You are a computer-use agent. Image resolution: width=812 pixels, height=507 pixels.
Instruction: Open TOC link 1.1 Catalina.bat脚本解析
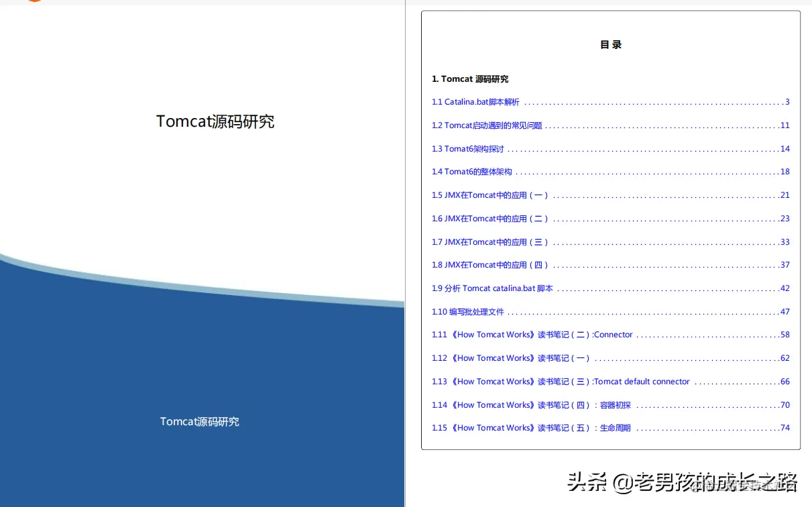click(475, 102)
